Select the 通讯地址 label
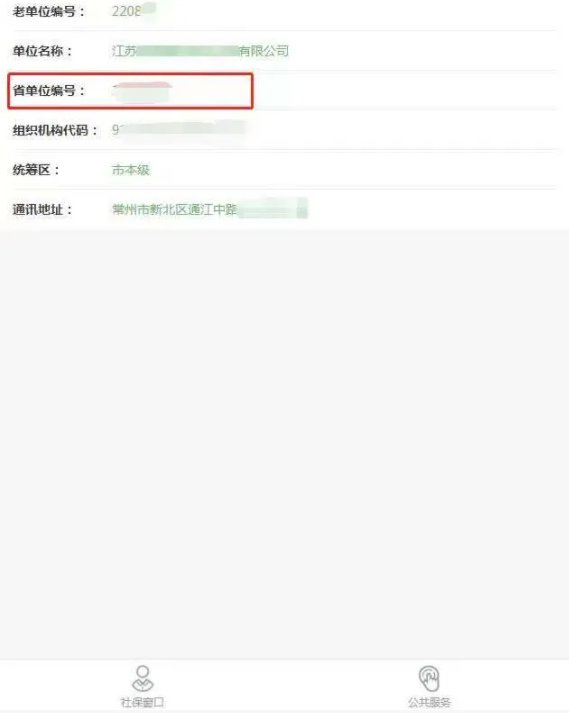This screenshot has height=713, width=569. click(x=42, y=210)
